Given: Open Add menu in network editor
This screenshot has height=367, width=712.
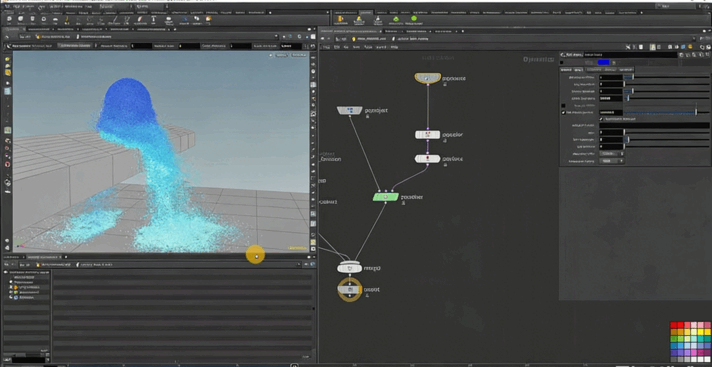Looking at the screenshot, I should 325,47.
